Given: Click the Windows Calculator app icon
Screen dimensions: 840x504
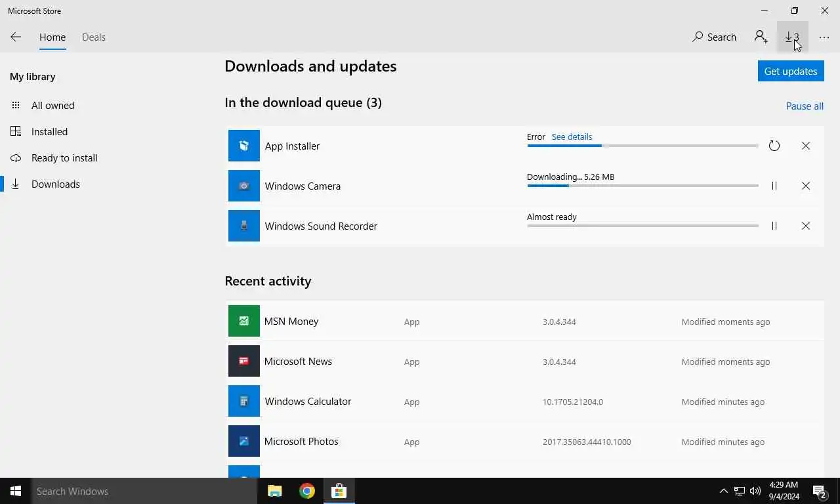Looking at the screenshot, I should click(x=244, y=402).
